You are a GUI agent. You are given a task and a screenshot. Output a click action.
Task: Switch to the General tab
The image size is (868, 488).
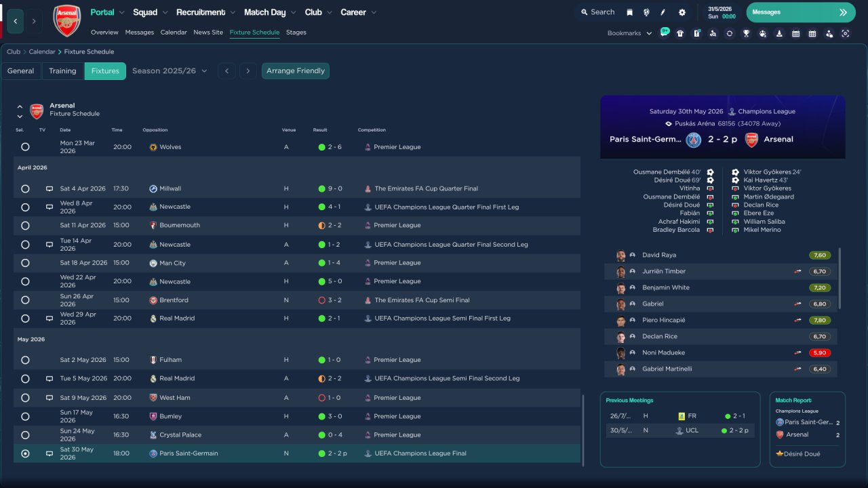click(21, 71)
